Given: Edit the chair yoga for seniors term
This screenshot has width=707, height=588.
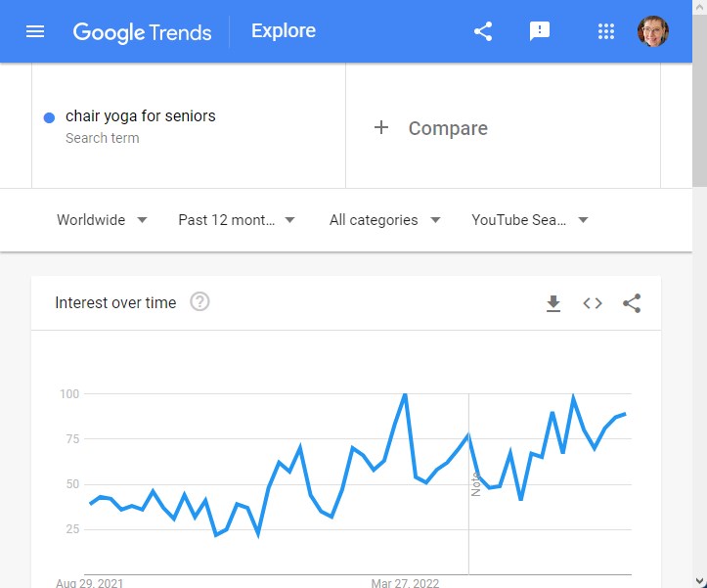Looking at the screenshot, I should [x=140, y=116].
